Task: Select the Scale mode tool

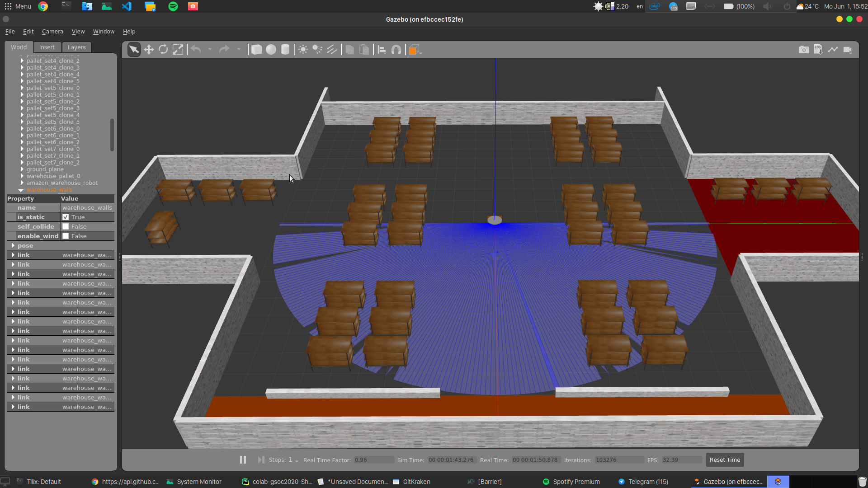Action: 178,50
